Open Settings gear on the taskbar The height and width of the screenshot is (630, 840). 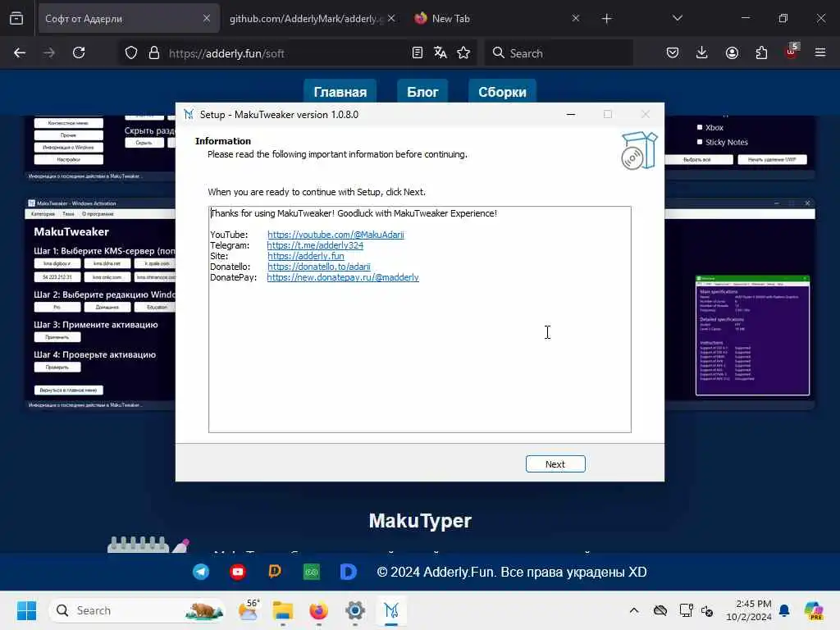pos(354,610)
